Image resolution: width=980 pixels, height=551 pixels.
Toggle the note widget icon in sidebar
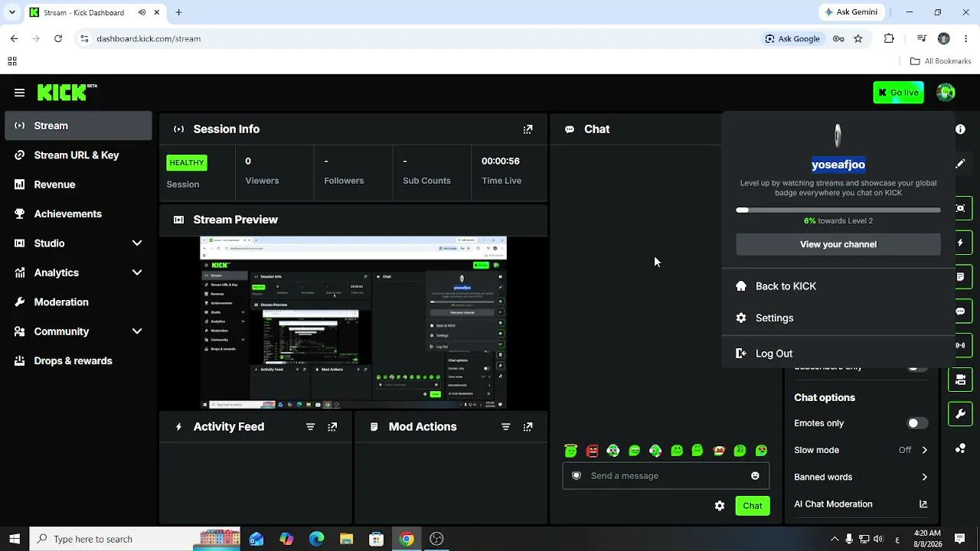[960, 276]
